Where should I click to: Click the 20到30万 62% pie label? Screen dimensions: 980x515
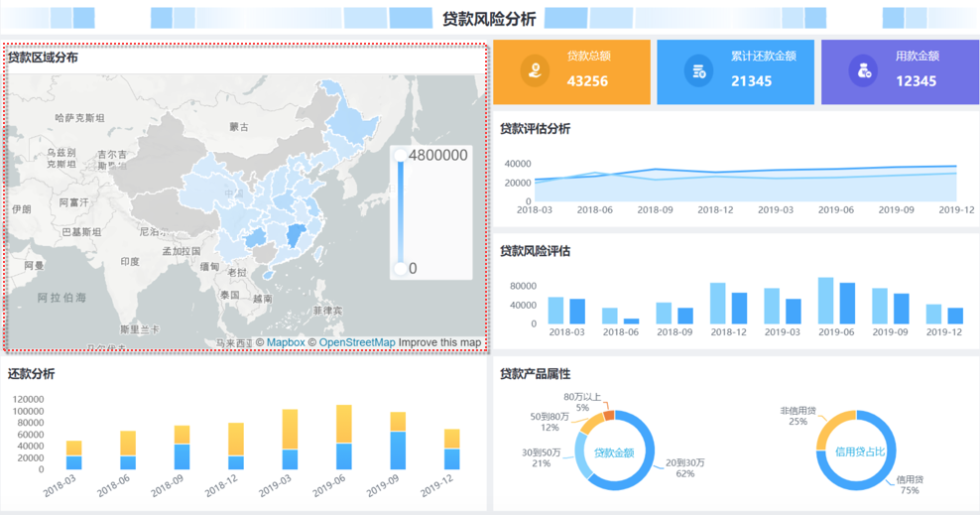click(x=685, y=468)
